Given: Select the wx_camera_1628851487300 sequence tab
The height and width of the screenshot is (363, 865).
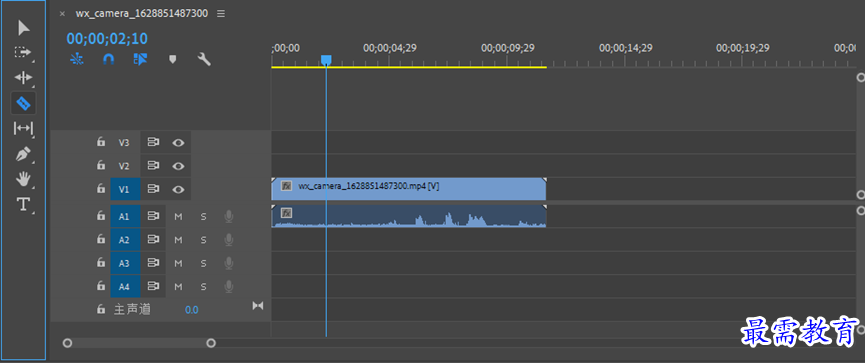Looking at the screenshot, I should (142, 14).
